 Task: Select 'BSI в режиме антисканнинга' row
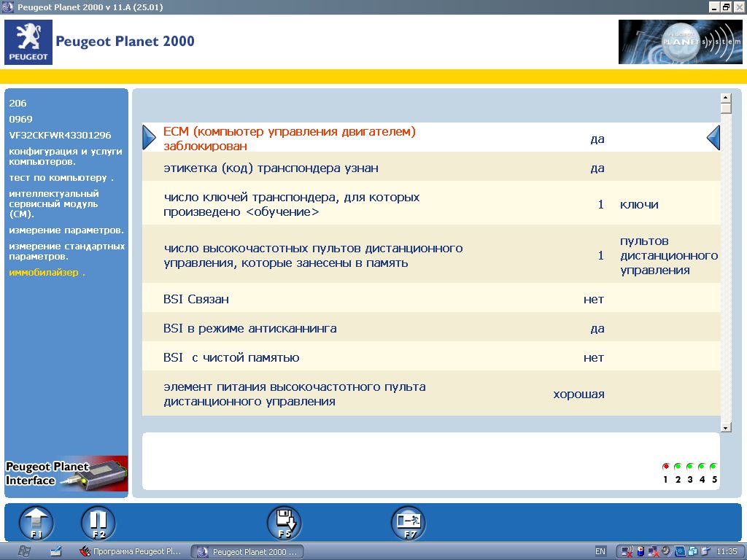[431, 327]
